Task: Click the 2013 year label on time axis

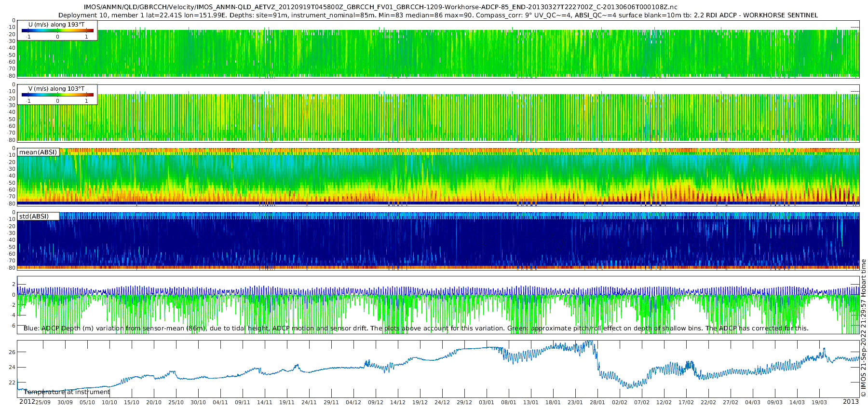Action: click(851, 402)
